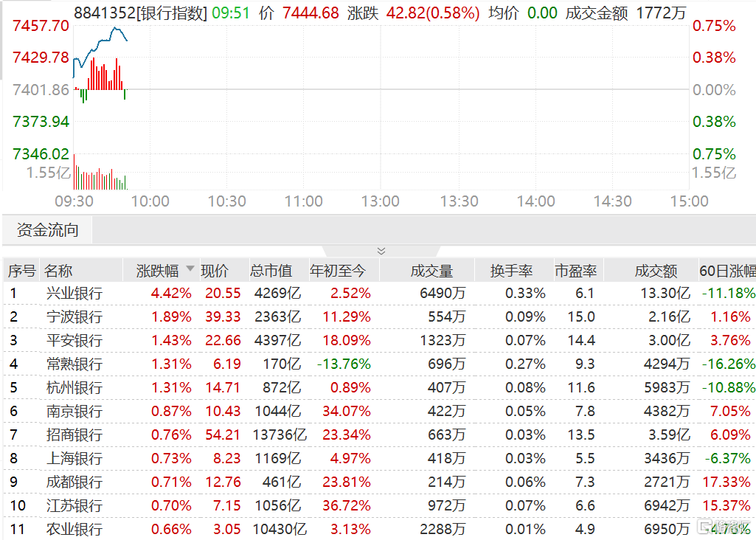Select 常熟银行 in the table

pyautogui.click(x=74, y=364)
